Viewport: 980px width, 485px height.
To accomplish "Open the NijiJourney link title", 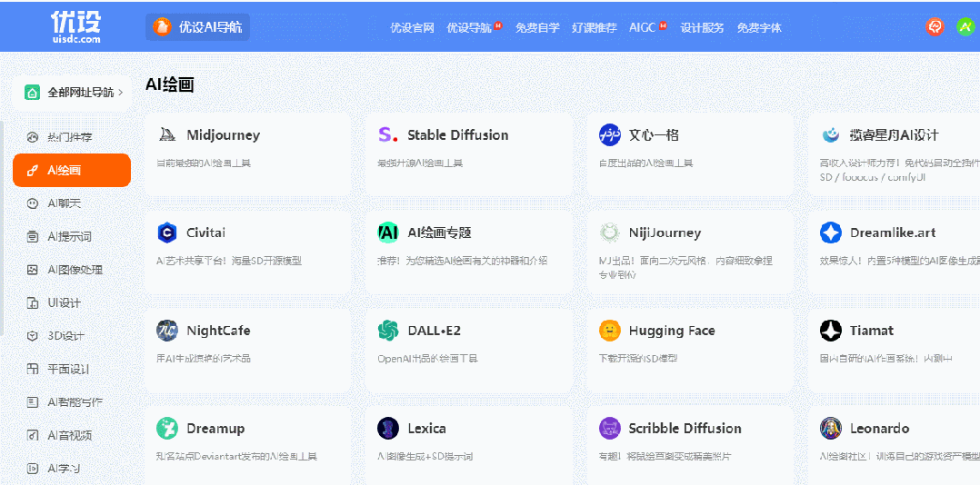I will [x=665, y=233].
